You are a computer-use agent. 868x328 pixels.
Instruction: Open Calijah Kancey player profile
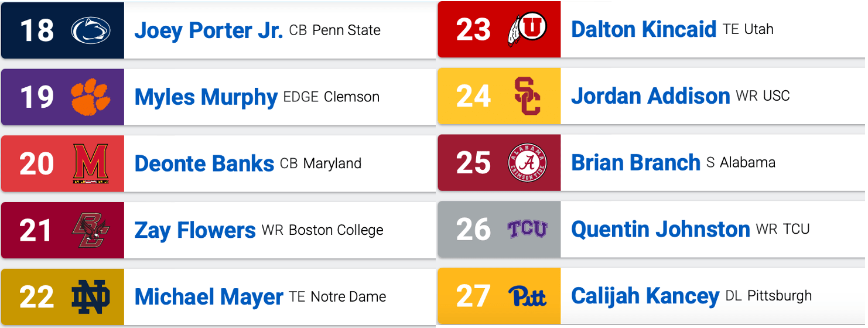point(645,296)
